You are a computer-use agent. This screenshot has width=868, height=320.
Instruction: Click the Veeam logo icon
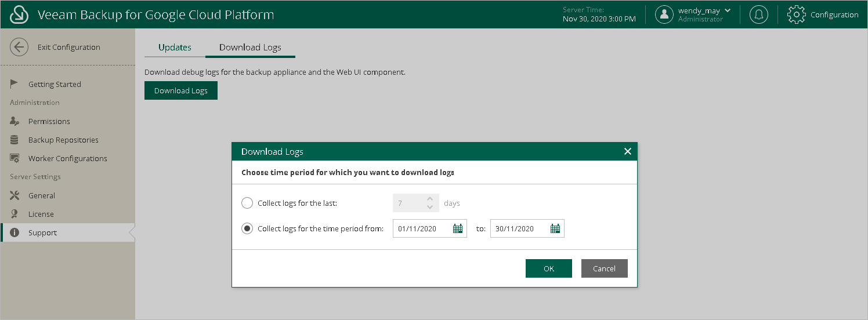pos(20,14)
